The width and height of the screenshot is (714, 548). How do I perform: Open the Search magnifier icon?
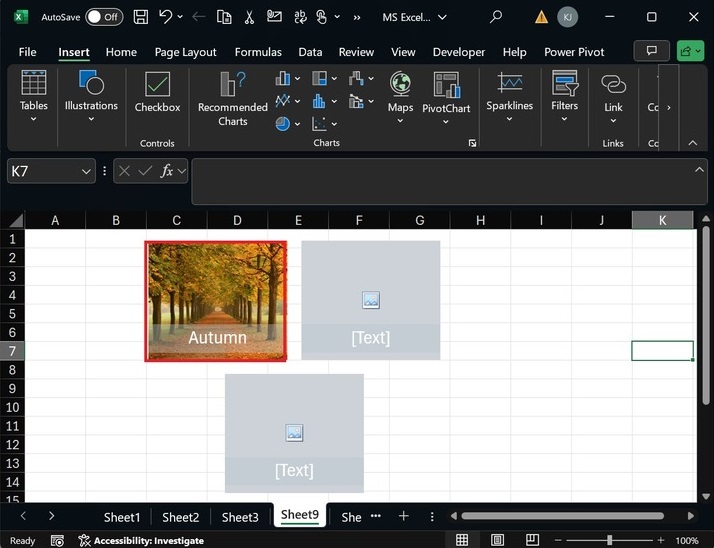[496, 17]
